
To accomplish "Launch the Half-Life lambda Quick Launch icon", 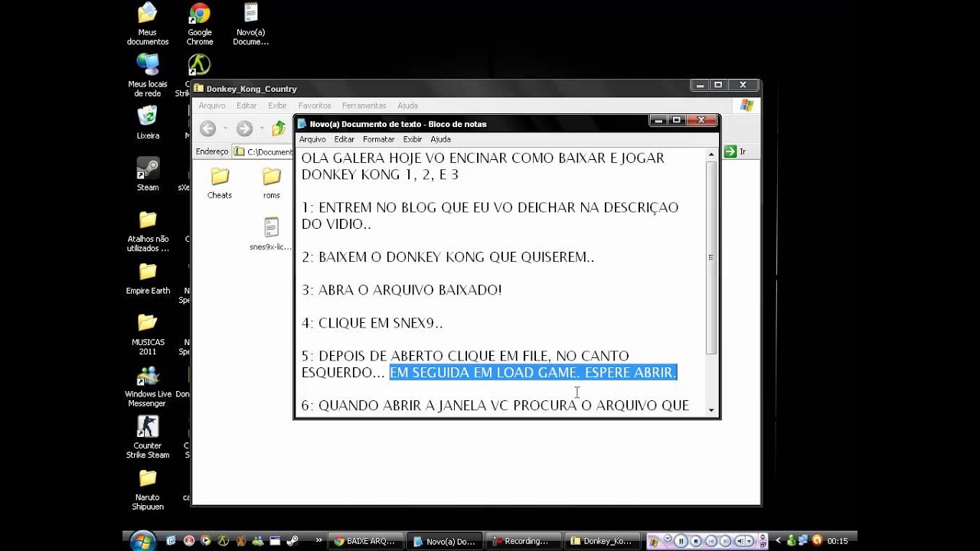I will tap(223, 540).
